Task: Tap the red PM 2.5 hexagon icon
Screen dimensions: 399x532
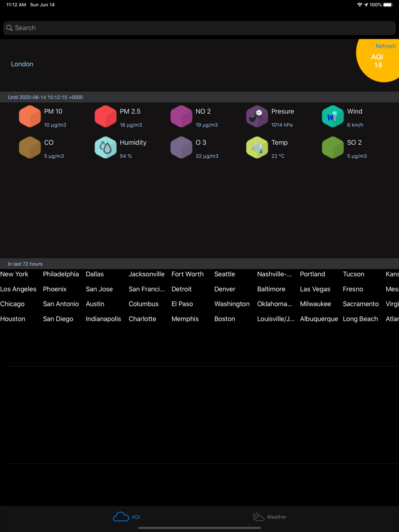Action: pyautogui.click(x=106, y=116)
